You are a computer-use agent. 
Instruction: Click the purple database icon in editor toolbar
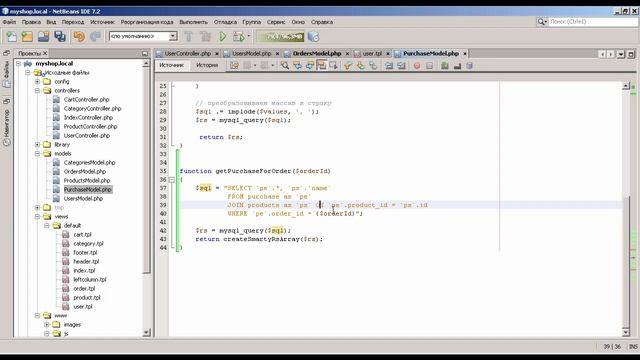point(469,65)
